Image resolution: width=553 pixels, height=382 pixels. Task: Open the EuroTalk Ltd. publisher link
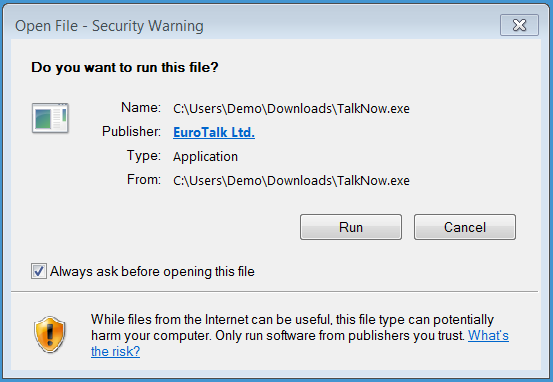click(x=214, y=132)
